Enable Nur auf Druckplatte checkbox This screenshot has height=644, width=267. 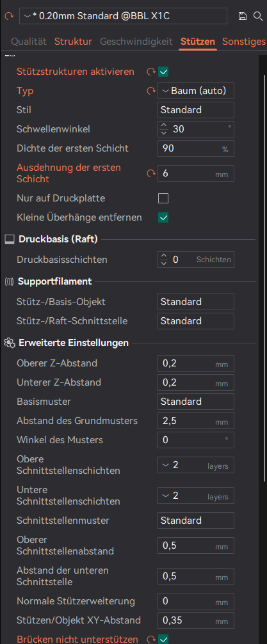[163, 198]
